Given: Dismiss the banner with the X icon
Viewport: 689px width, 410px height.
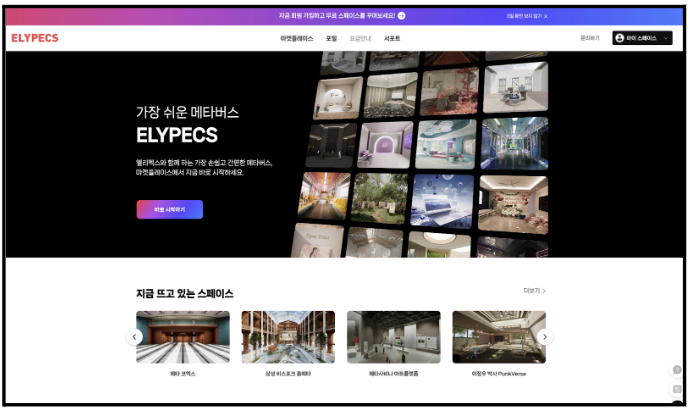Looking at the screenshot, I should pyautogui.click(x=546, y=16).
